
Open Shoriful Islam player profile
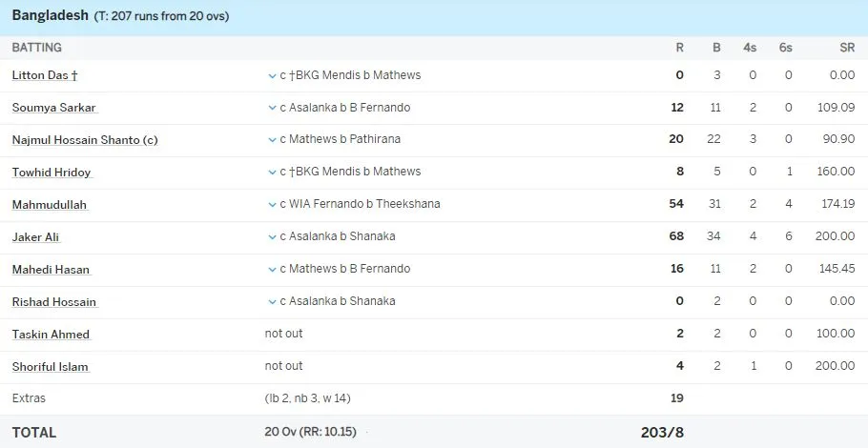point(50,367)
